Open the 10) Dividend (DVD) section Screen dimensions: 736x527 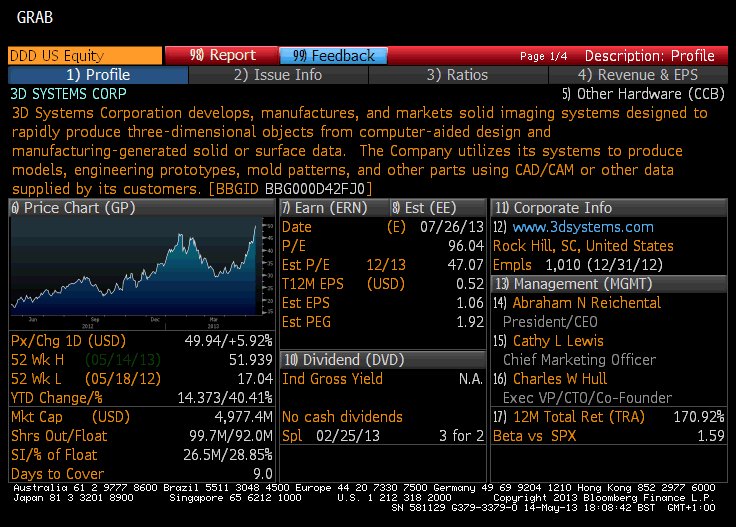(x=383, y=360)
